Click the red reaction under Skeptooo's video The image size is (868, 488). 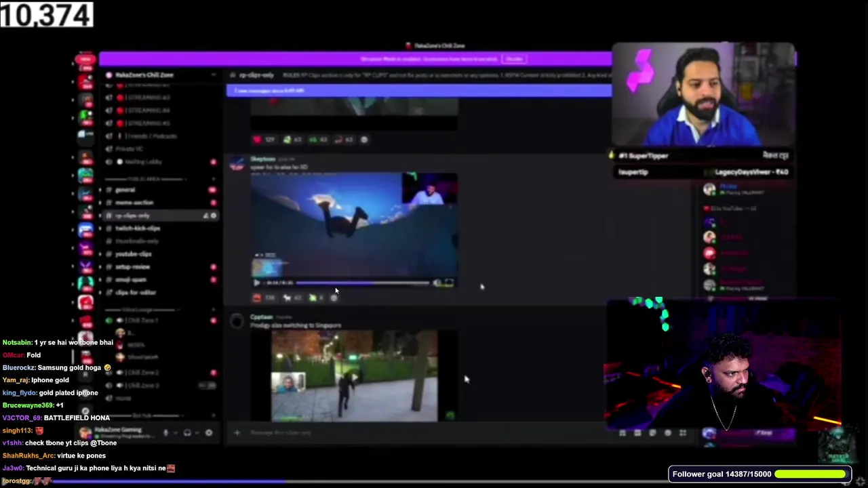tap(263, 298)
